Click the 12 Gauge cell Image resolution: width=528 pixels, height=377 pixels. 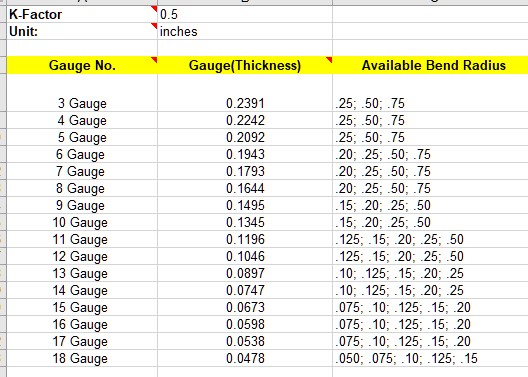coord(82,256)
